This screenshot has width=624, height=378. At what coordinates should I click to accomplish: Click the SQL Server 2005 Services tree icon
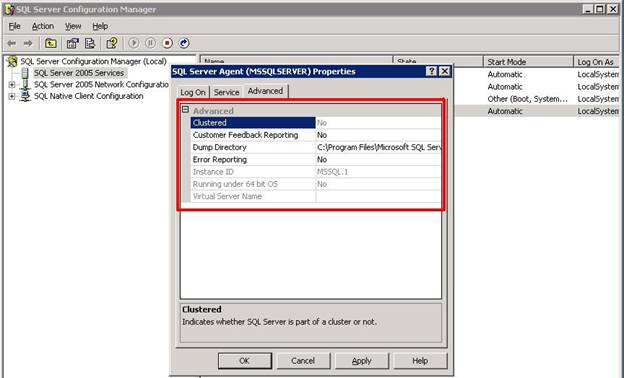pyautogui.click(x=25, y=73)
